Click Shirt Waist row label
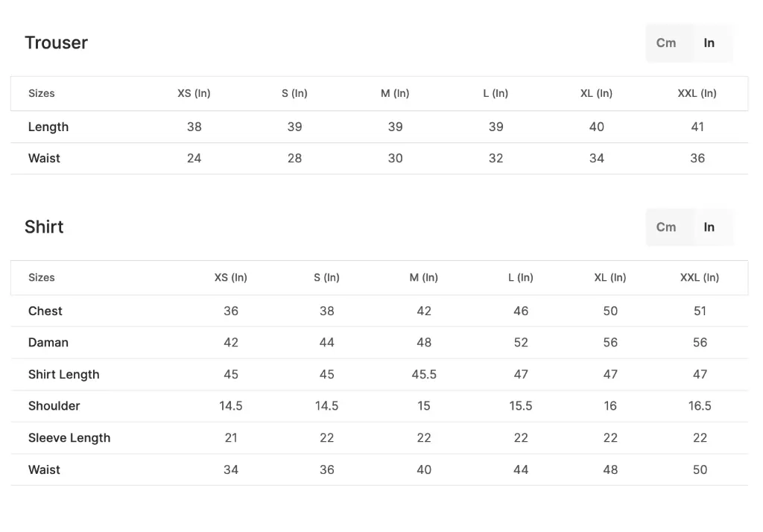The image size is (763, 532). point(44,469)
